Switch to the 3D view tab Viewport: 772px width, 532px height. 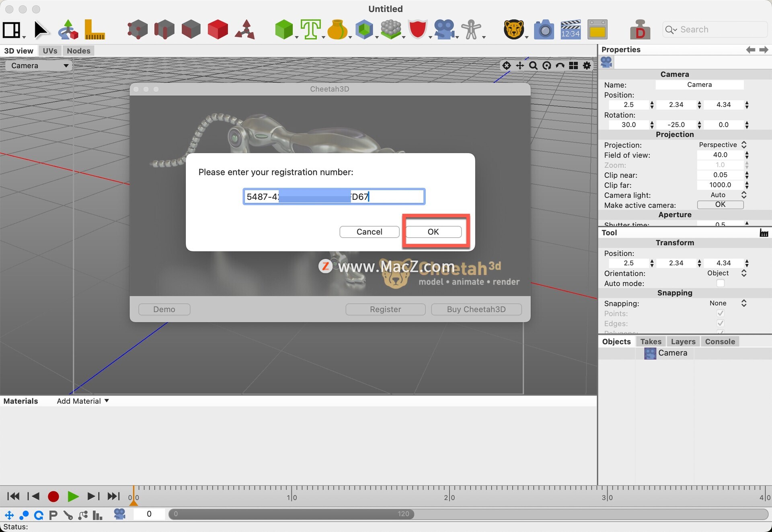click(x=18, y=51)
